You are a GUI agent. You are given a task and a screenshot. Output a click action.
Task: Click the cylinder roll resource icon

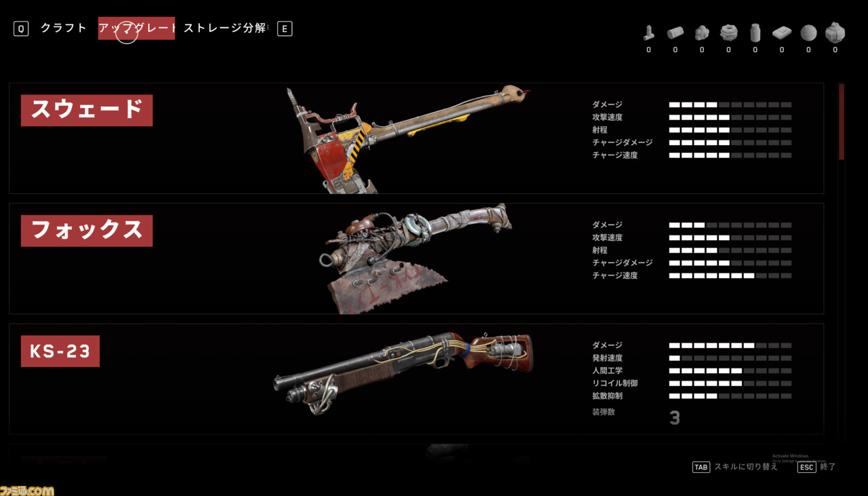[x=675, y=33]
